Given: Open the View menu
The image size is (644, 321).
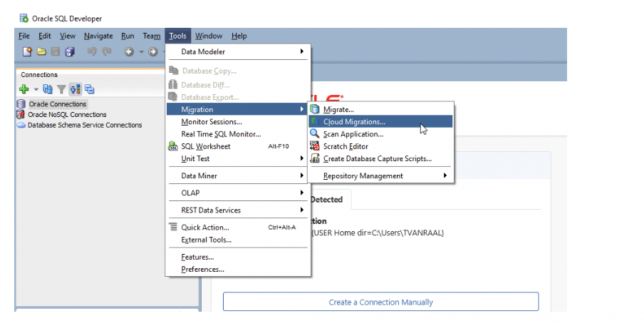Looking at the screenshot, I should click(x=68, y=36).
